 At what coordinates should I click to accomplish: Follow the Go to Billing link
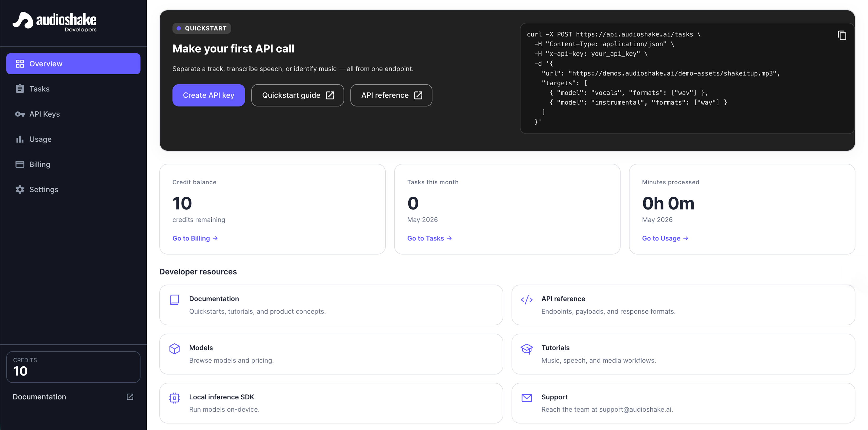195,238
